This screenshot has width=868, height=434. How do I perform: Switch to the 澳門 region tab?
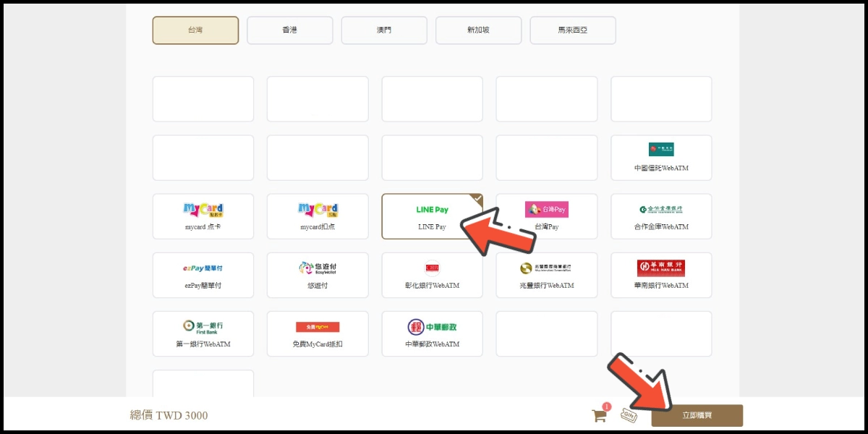384,30
